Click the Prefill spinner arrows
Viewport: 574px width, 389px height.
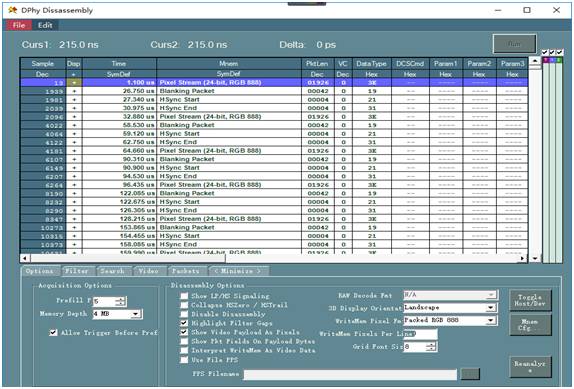click(120, 302)
